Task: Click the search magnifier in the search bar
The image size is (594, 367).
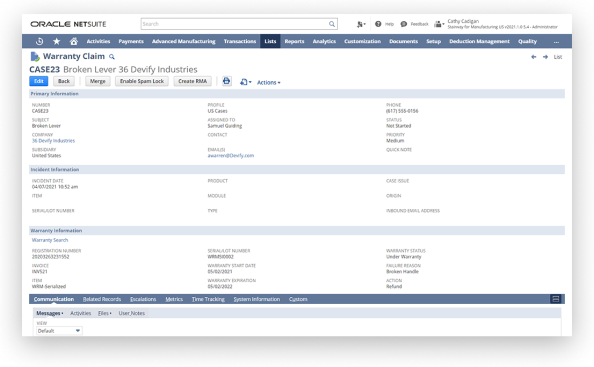Action: point(332,24)
